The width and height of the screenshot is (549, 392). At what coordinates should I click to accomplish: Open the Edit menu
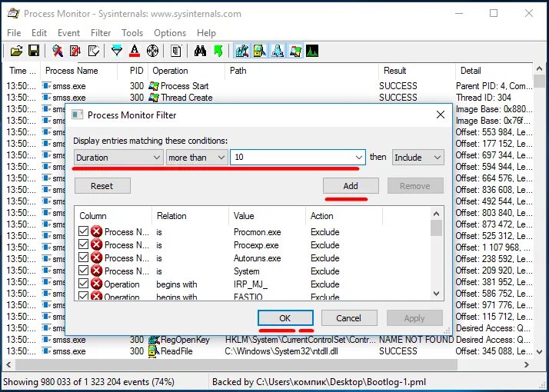(39, 33)
